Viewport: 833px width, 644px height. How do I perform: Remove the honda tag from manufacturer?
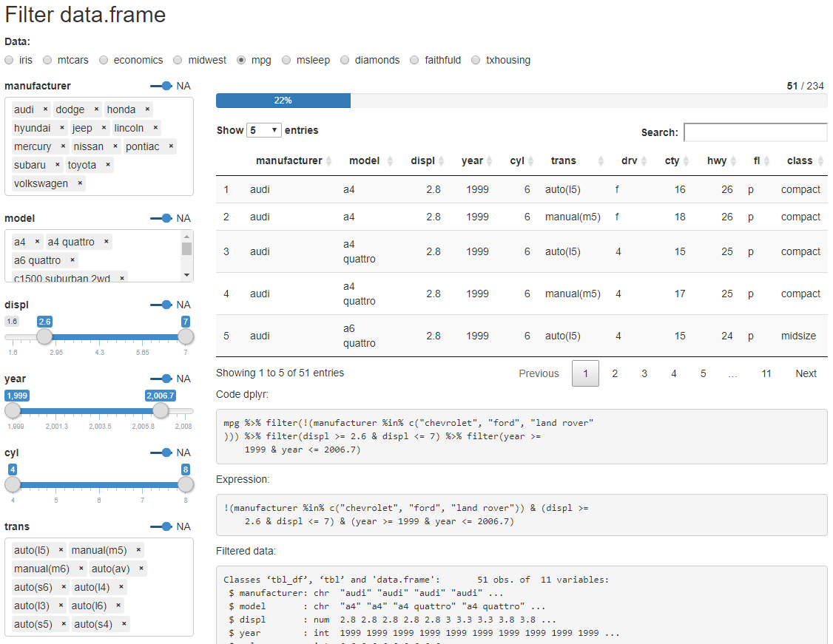[147, 109]
